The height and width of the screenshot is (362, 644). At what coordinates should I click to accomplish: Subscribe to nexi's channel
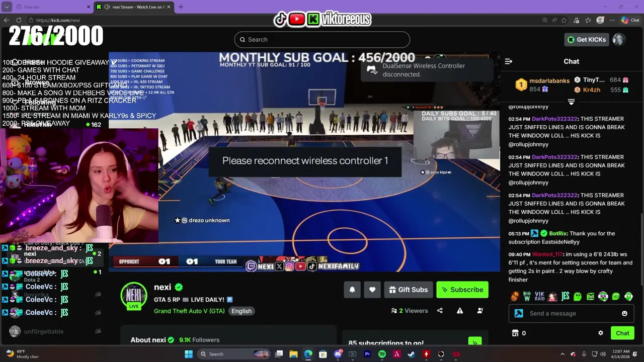tap(462, 290)
